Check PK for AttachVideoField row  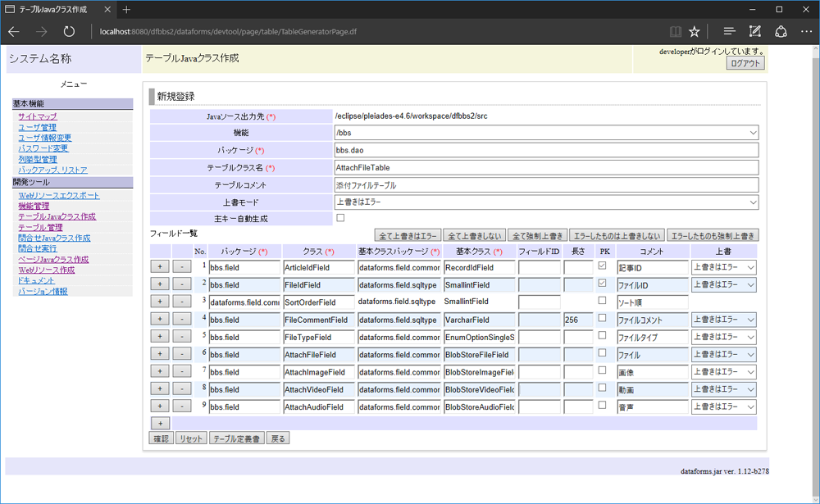(602, 388)
